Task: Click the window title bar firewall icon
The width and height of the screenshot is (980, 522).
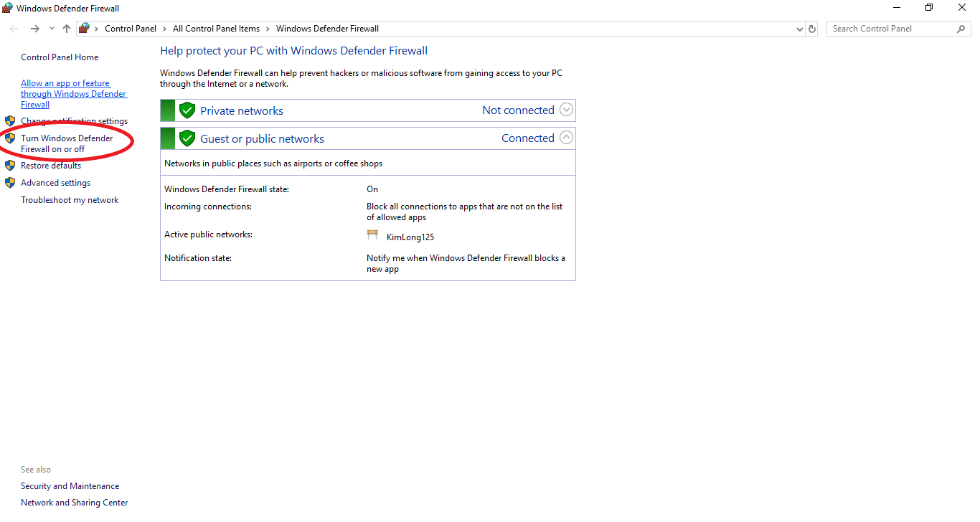Action: [x=8, y=8]
